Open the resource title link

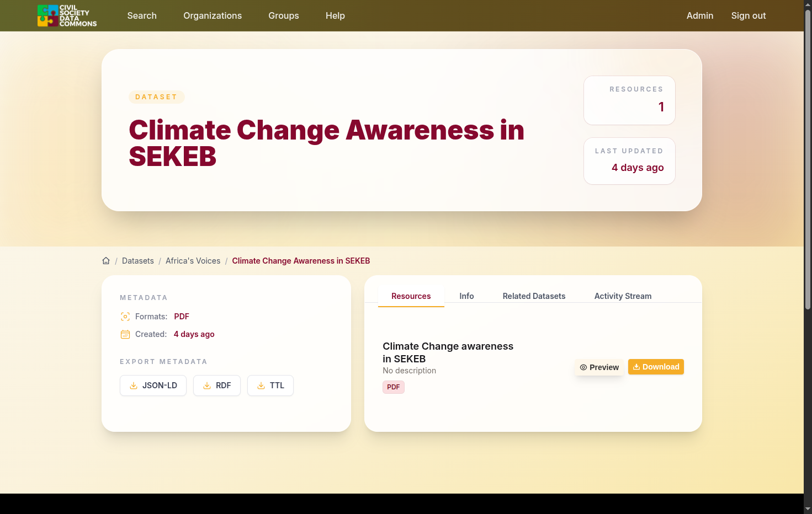448,352
